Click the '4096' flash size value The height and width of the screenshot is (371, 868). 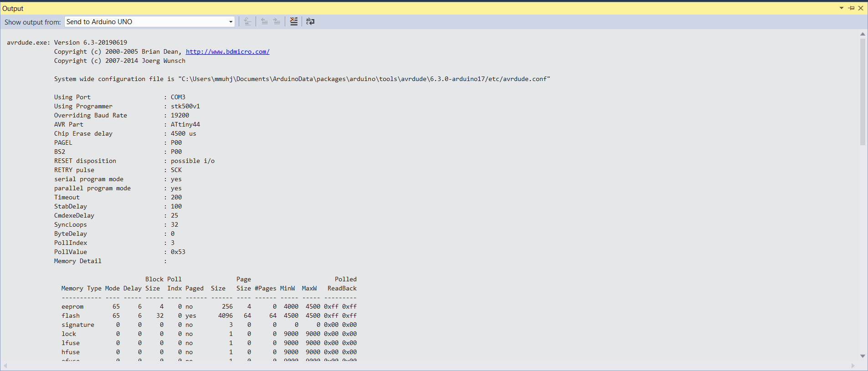[x=226, y=315]
